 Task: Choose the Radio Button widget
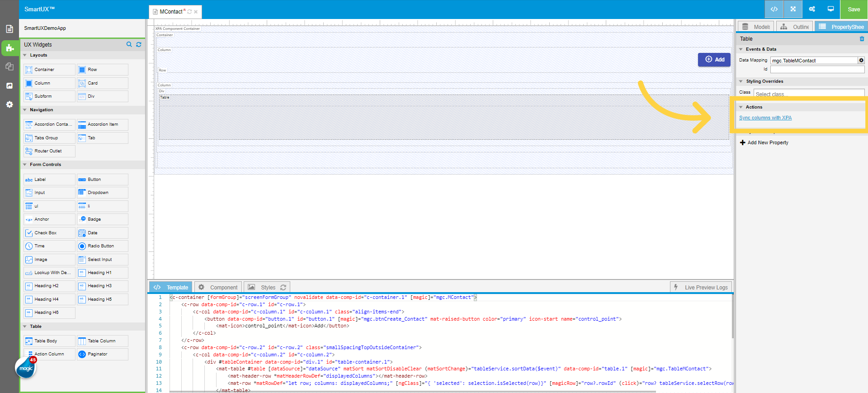[x=102, y=246]
